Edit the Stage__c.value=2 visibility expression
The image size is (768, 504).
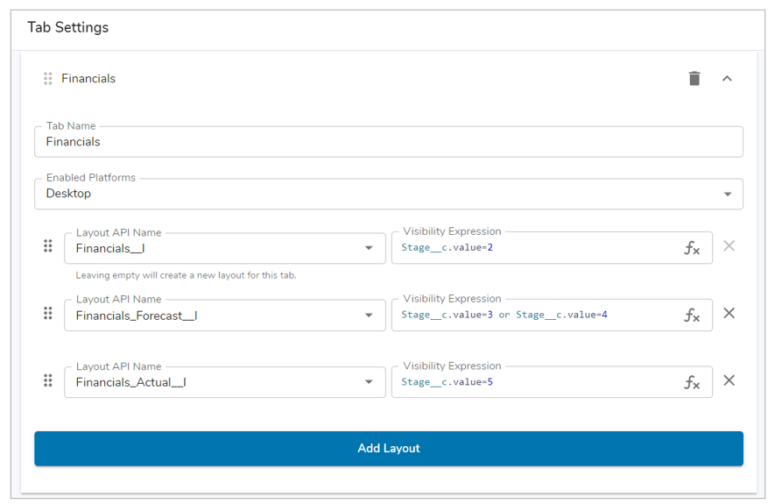552,248
